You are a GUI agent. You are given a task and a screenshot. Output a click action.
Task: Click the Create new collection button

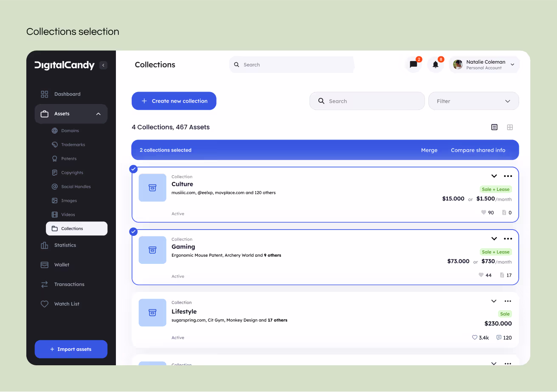[174, 101]
